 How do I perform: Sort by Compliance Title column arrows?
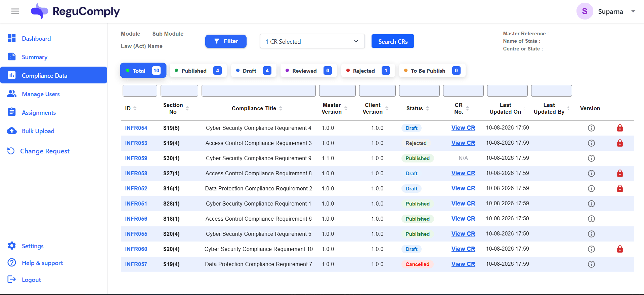(281, 108)
